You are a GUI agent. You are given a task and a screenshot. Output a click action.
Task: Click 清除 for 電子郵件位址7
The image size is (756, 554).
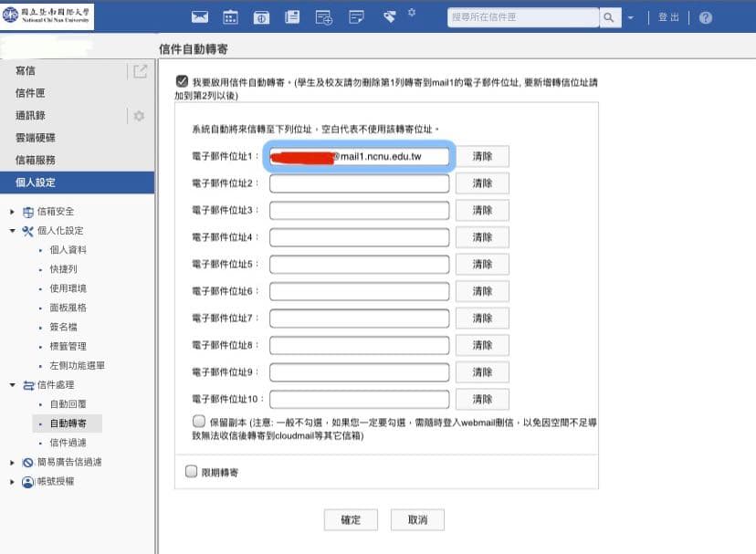[x=482, y=319]
